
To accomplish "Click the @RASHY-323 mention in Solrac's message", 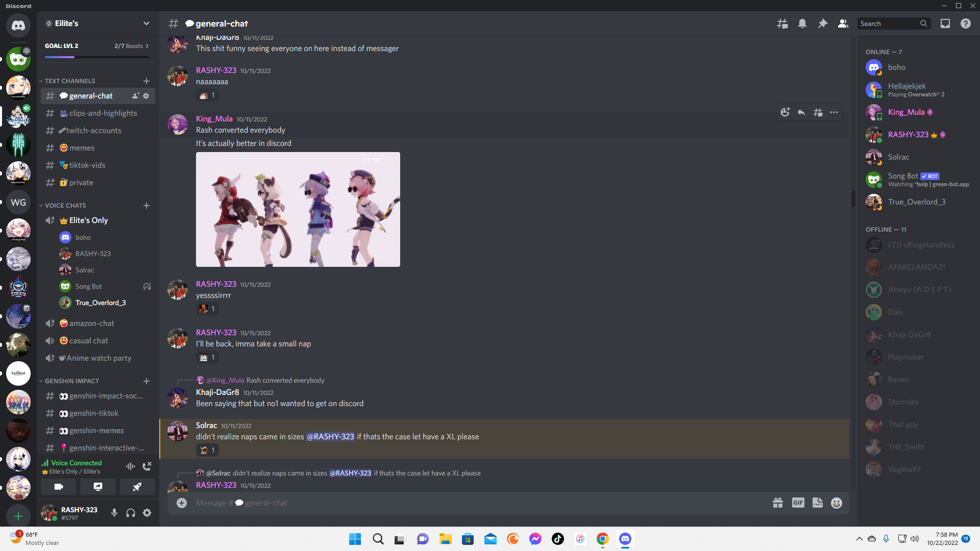I will coord(330,437).
